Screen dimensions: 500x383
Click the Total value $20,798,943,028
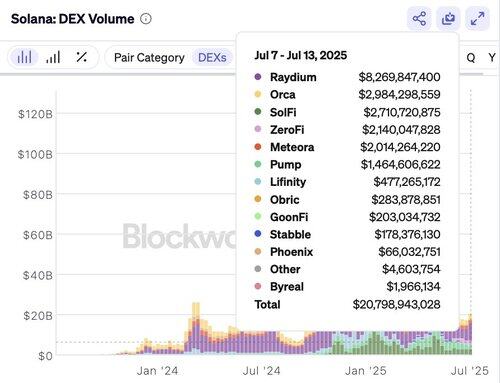[396, 304]
